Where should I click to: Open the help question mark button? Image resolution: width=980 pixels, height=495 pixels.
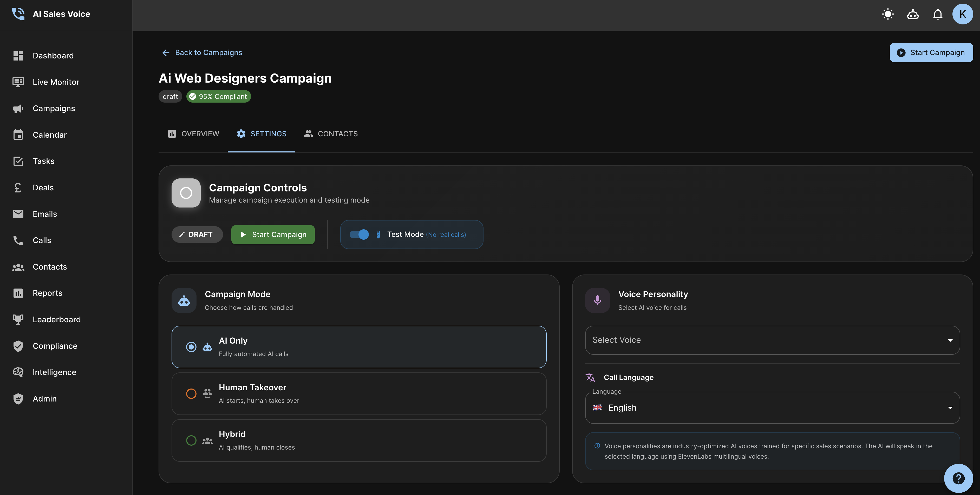tap(958, 478)
